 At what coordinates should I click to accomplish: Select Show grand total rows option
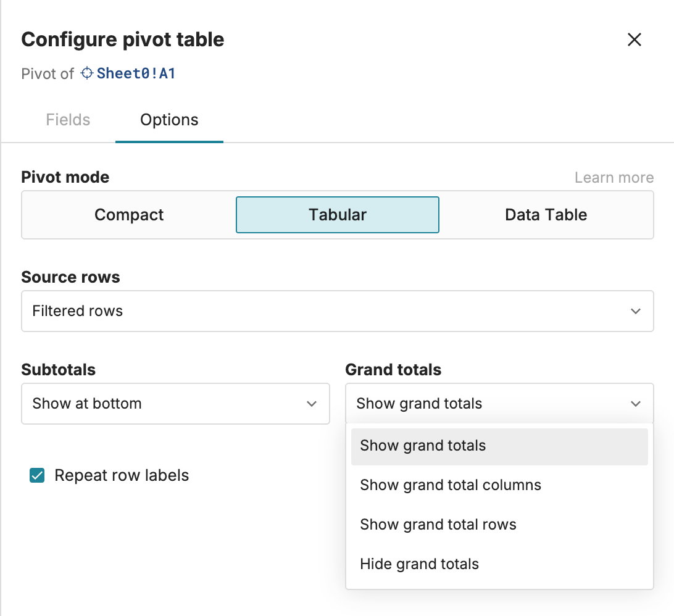pyautogui.click(x=499, y=525)
